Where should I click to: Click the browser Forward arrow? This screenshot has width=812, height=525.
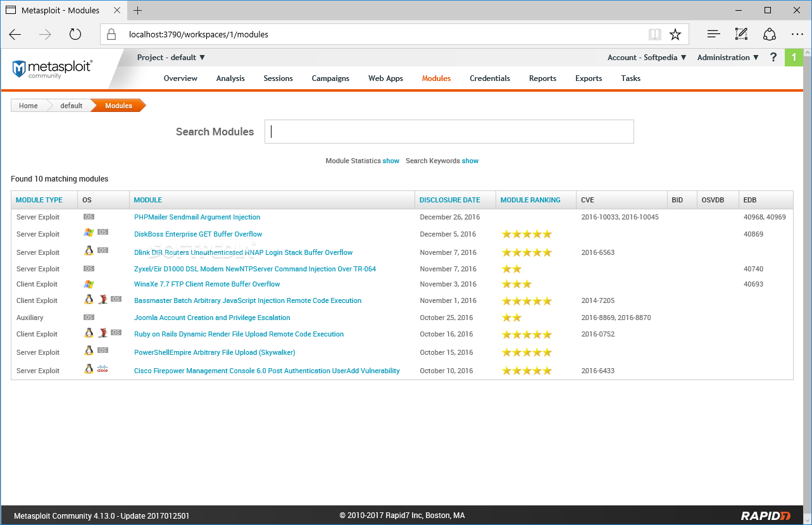tap(45, 34)
